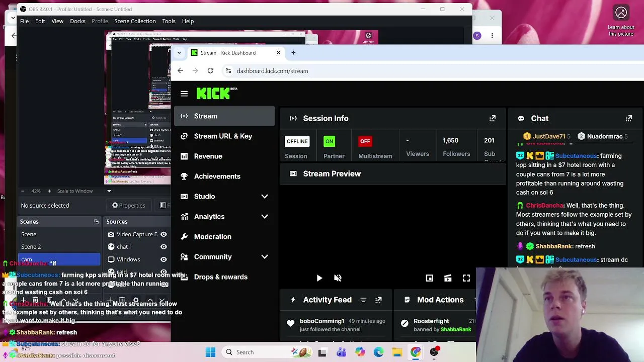
Task: Open the OBS Scene Collection menu
Action: tap(135, 21)
